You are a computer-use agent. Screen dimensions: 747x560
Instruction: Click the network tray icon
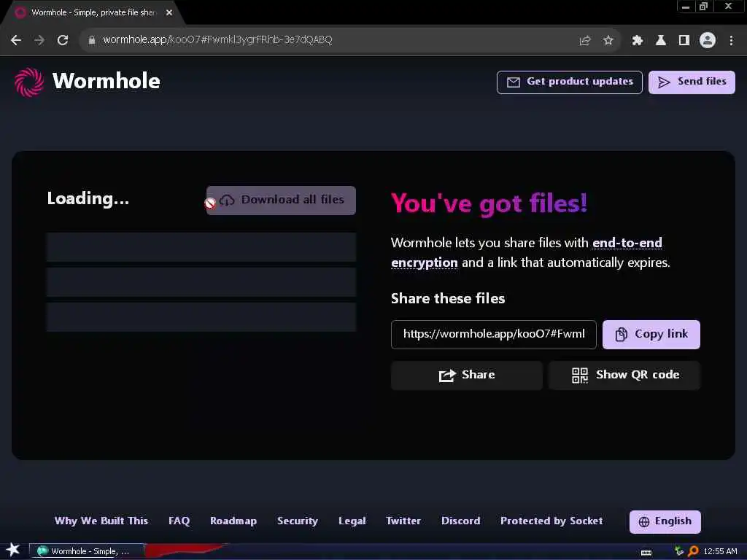pyautogui.click(x=679, y=551)
